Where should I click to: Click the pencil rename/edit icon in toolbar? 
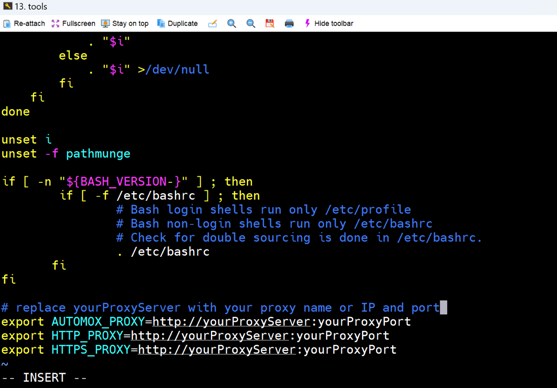click(212, 23)
